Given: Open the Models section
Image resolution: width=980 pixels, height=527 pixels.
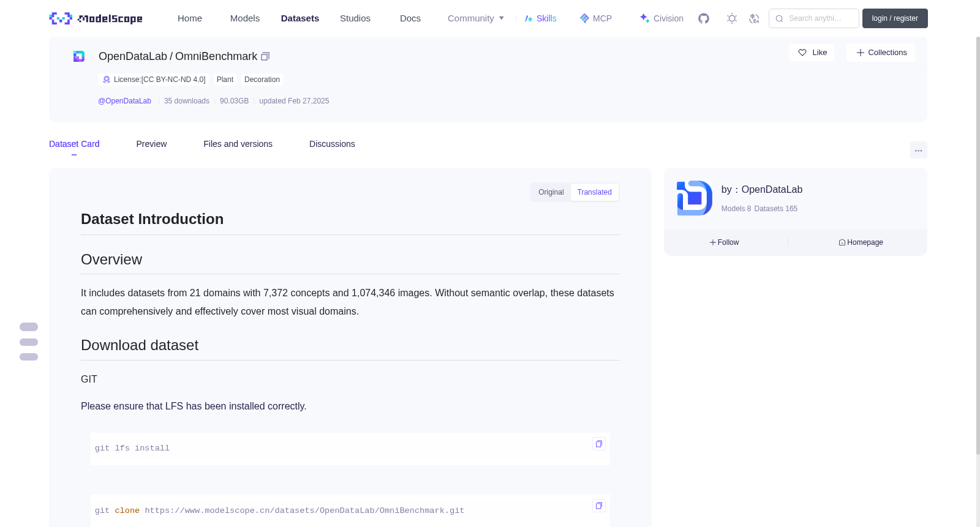Looking at the screenshot, I should click(245, 18).
